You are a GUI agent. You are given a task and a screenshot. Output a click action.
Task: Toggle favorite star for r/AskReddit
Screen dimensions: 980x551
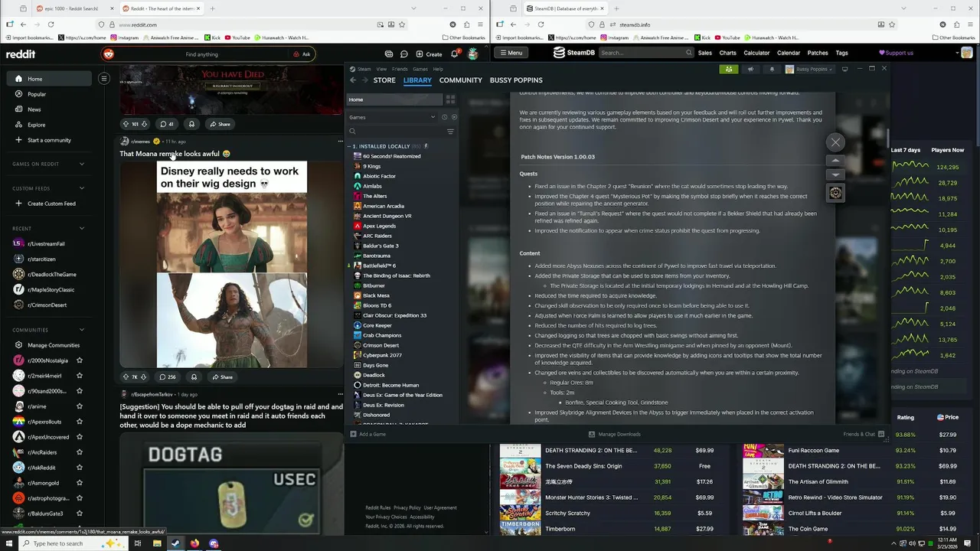tap(80, 468)
